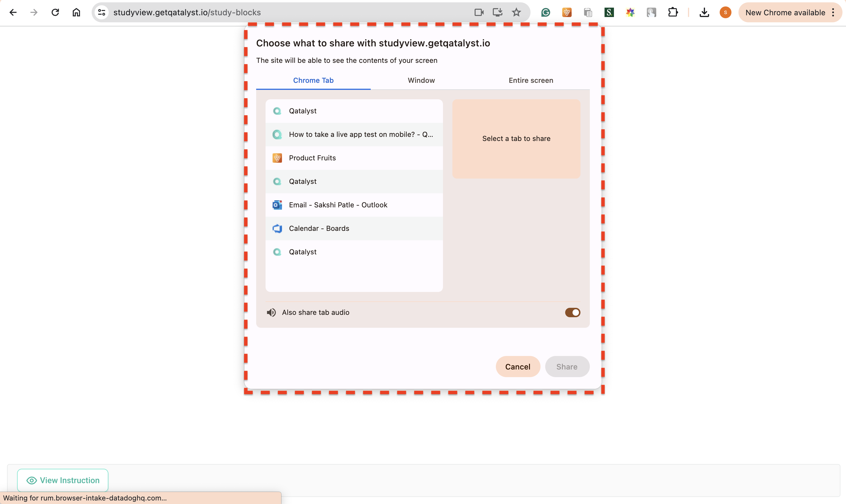The height and width of the screenshot is (504, 846).
Task: Click the install app icon in address bar
Action: (x=498, y=13)
